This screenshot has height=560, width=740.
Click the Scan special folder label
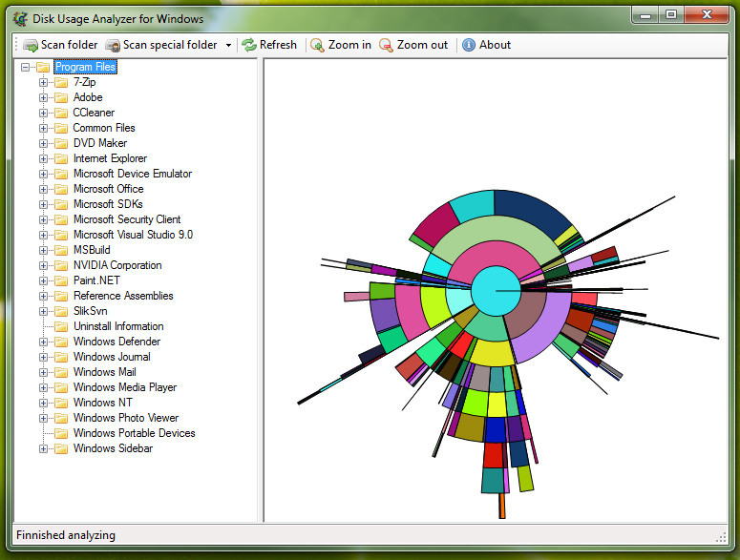coord(170,45)
